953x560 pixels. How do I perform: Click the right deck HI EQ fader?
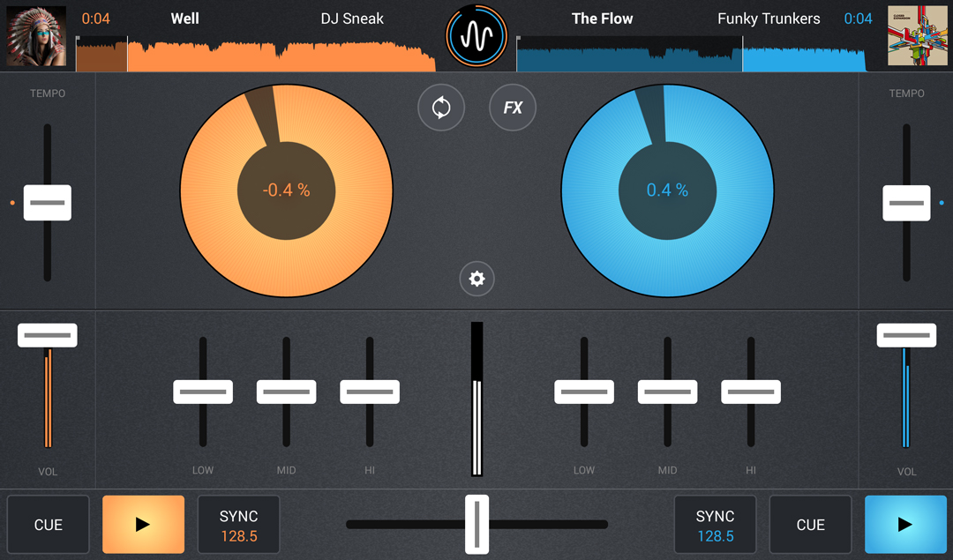(x=751, y=392)
